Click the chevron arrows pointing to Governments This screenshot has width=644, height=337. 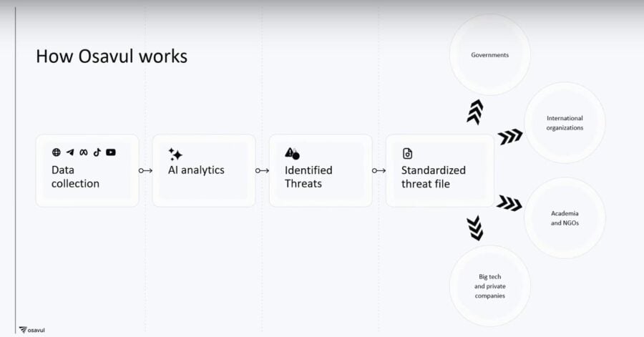475,112
